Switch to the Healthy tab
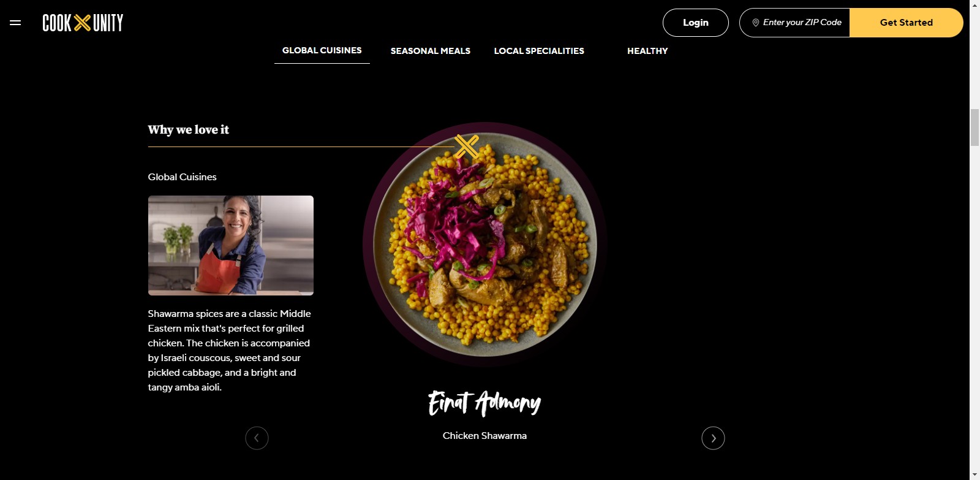This screenshot has width=980, height=480. (647, 51)
